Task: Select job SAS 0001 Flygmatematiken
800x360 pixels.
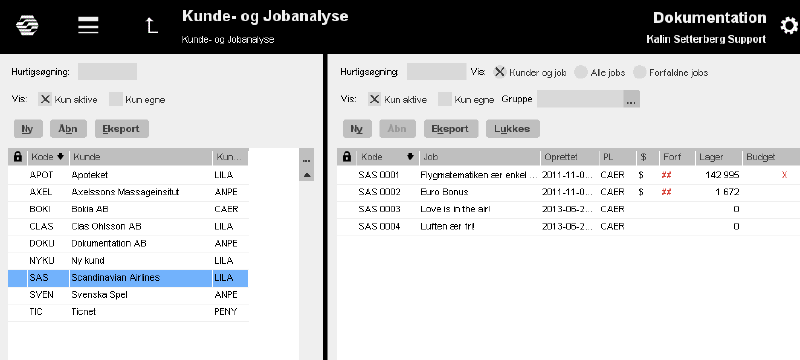Action: click(x=568, y=175)
